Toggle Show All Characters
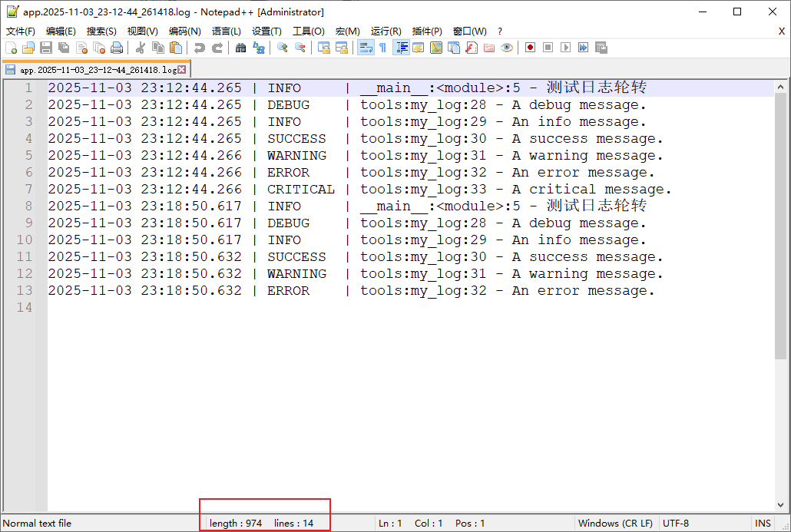791x532 pixels. click(x=383, y=47)
